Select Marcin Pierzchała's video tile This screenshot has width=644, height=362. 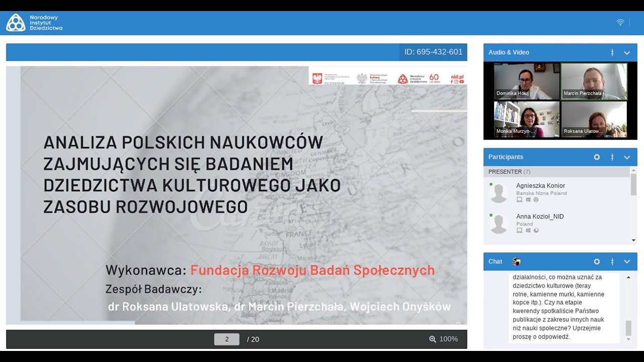594,81
